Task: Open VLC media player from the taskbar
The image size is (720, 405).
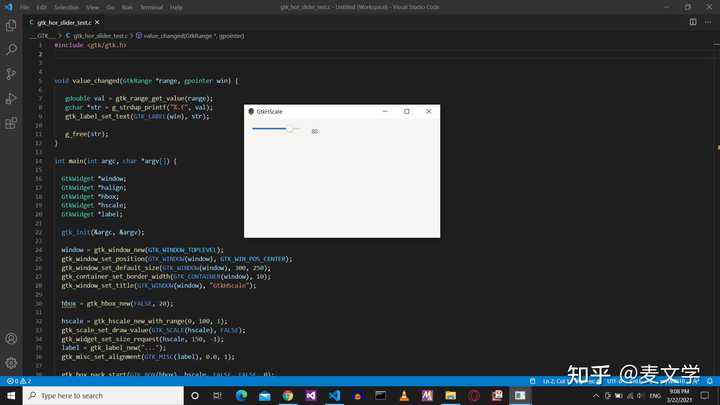Action: click(404, 395)
